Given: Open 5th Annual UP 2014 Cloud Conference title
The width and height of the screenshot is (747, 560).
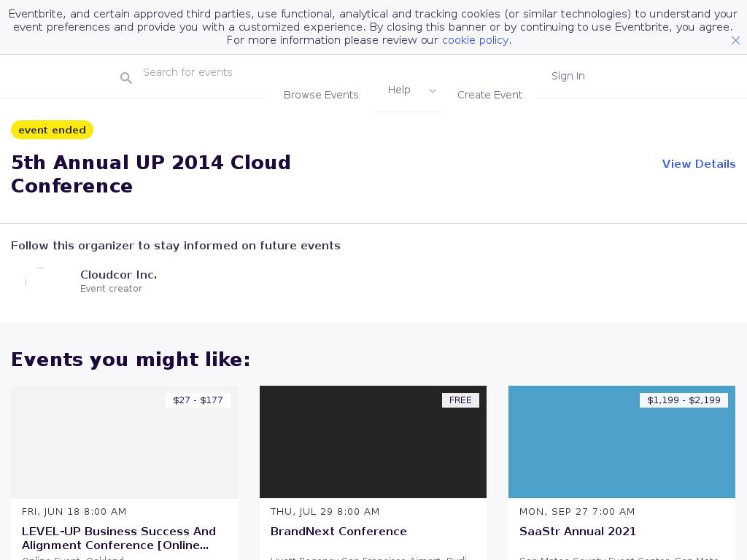Looking at the screenshot, I should click(150, 174).
